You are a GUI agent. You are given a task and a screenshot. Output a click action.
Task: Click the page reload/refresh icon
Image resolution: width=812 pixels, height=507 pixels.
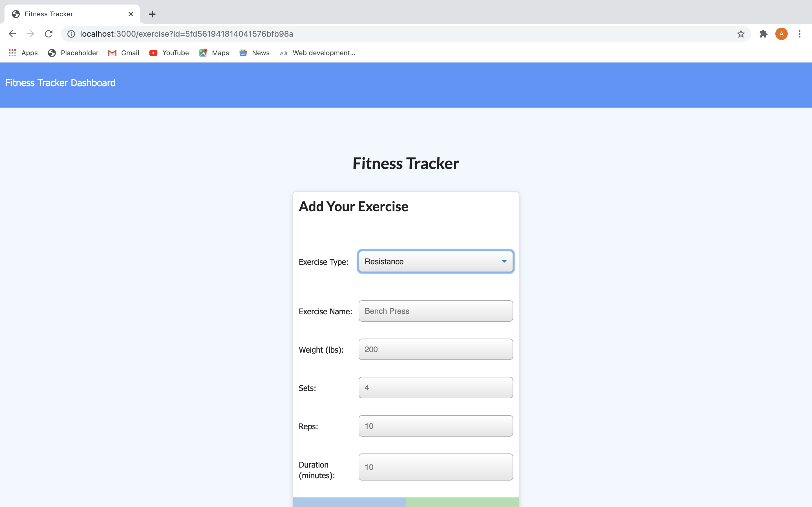click(x=50, y=34)
